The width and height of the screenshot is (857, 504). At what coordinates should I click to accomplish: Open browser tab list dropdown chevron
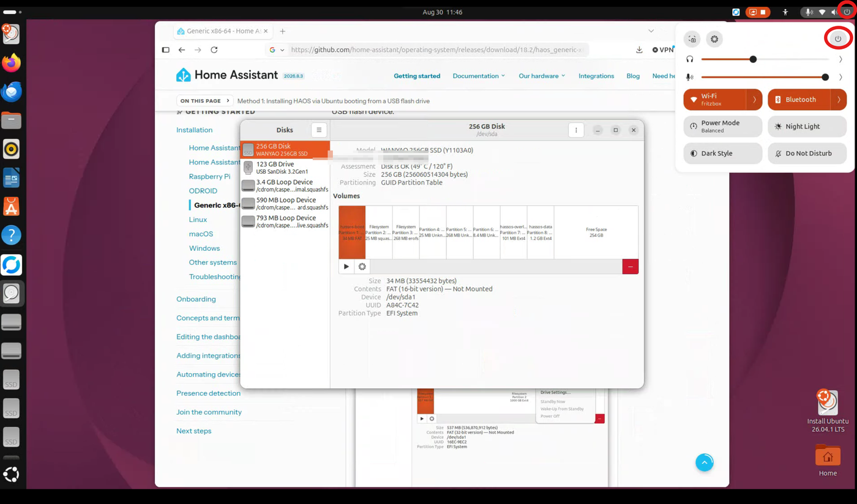click(651, 31)
